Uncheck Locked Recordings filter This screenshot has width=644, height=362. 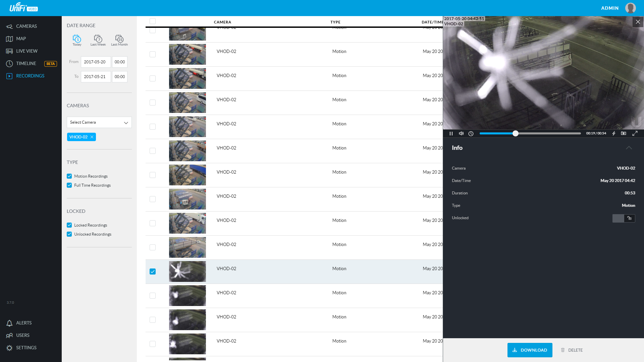pyautogui.click(x=69, y=225)
